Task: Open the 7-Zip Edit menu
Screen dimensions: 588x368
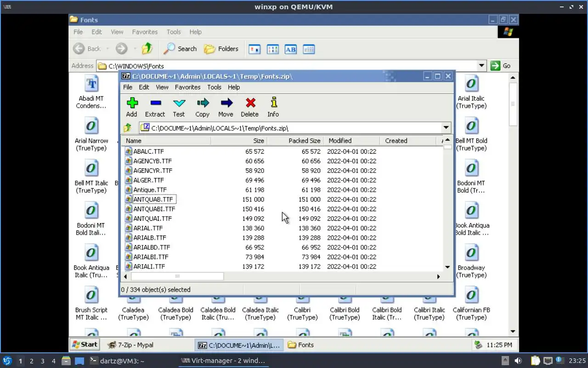Action: (x=144, y=87)
